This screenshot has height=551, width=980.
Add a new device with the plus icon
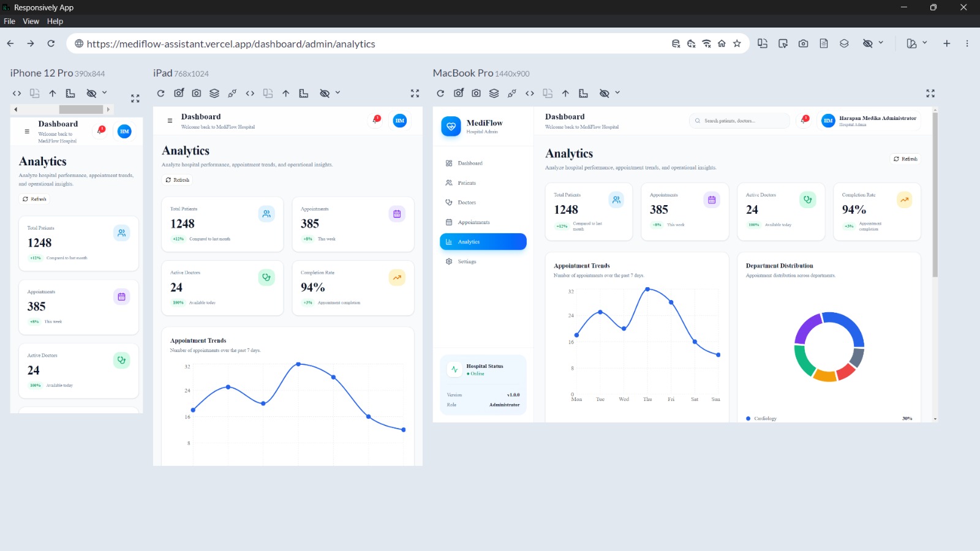947,43
